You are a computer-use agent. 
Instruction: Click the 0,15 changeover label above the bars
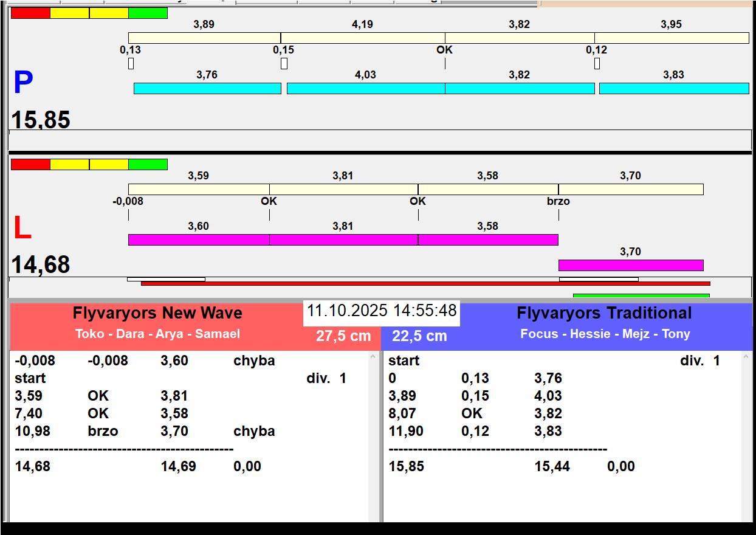[283, 50]
